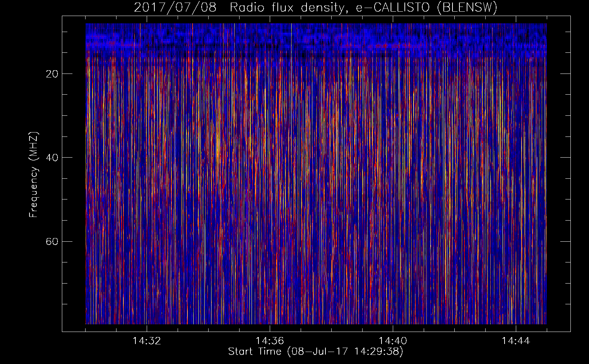Click the '40' frequency tick label
Screen dimensions: 589x364
coord(52,158)
